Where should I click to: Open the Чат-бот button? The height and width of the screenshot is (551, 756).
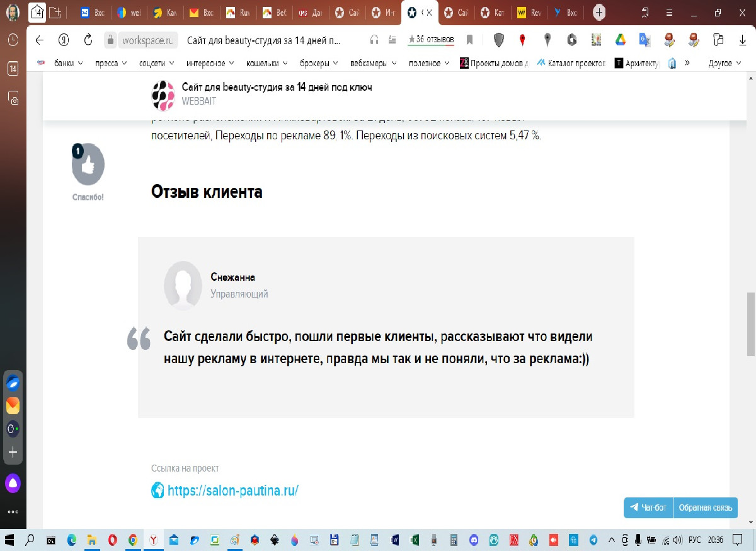[x=648, y=508]
